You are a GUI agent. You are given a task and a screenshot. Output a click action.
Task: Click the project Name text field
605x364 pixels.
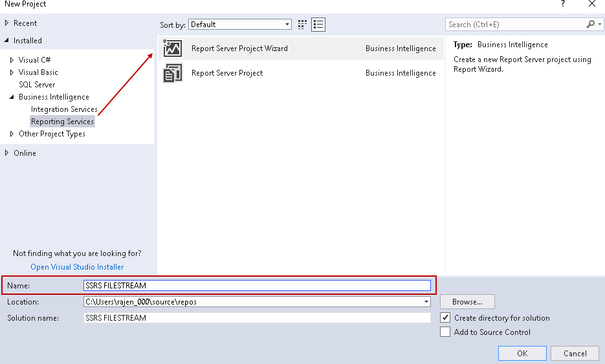[257, 286]
